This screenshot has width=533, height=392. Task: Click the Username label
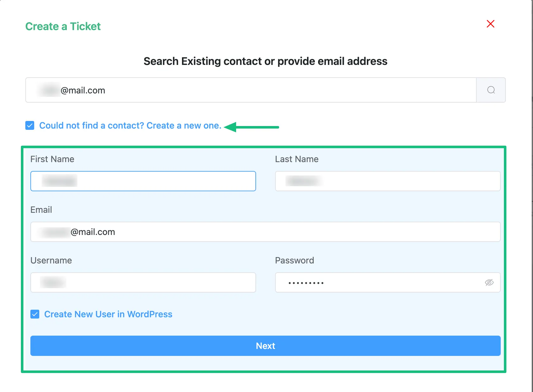pos(51,260)
